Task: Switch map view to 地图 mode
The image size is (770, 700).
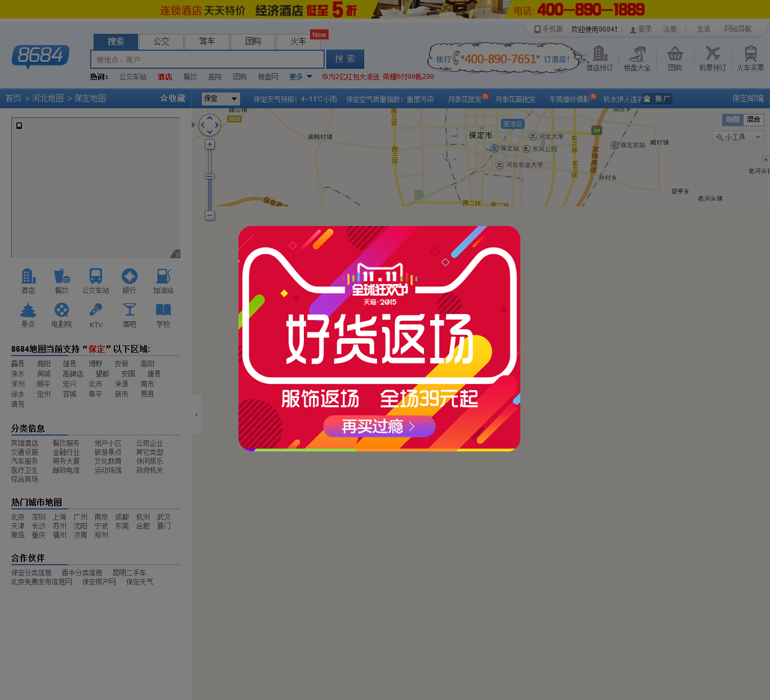Action: (x=733, y=119)
